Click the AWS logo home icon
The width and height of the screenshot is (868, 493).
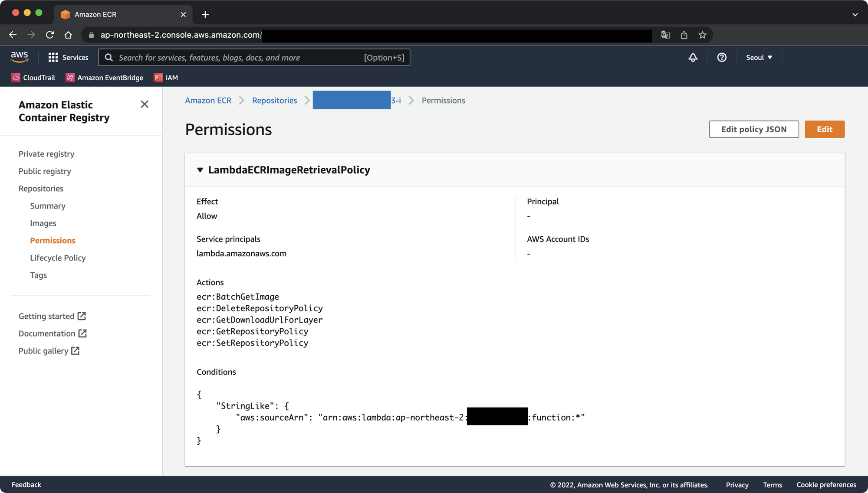click(x=20, y=57)
